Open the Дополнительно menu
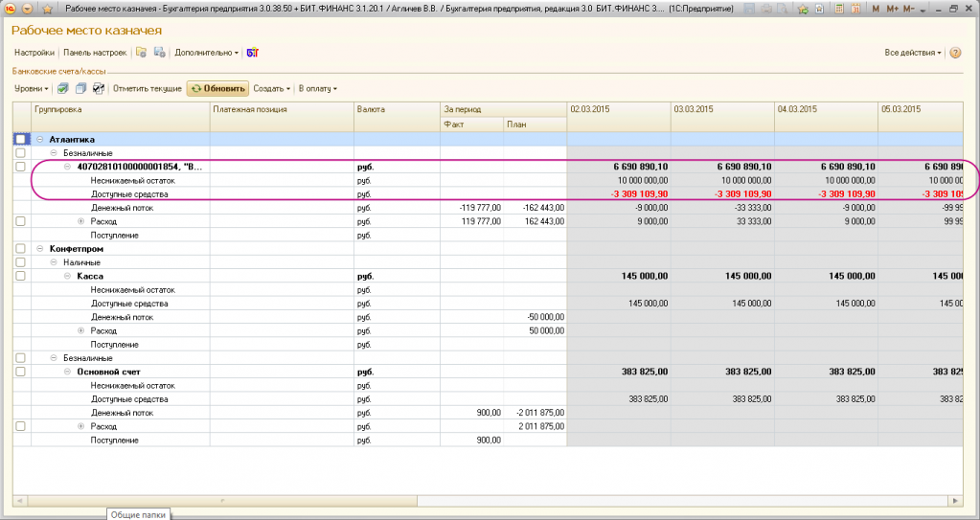 pos(205,53)
